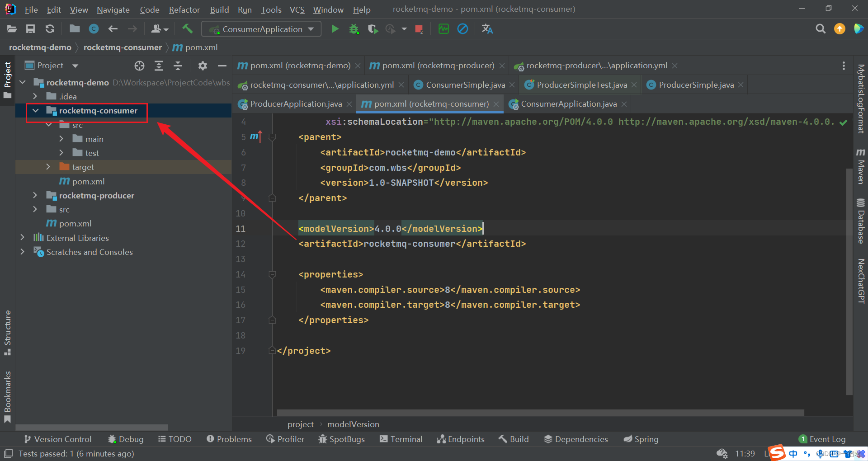
Task: Collapse all in the Project panel
Action: point(178,66)
